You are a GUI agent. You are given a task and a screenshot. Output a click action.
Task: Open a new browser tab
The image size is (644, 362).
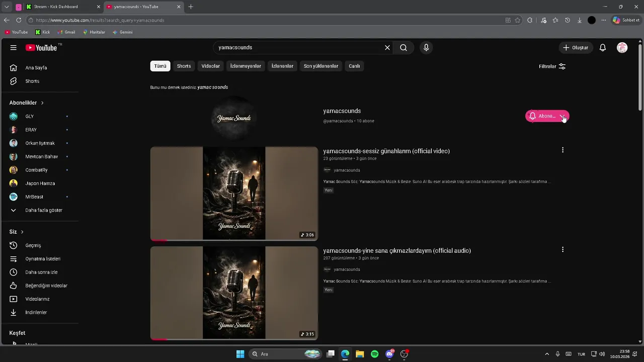191,7
